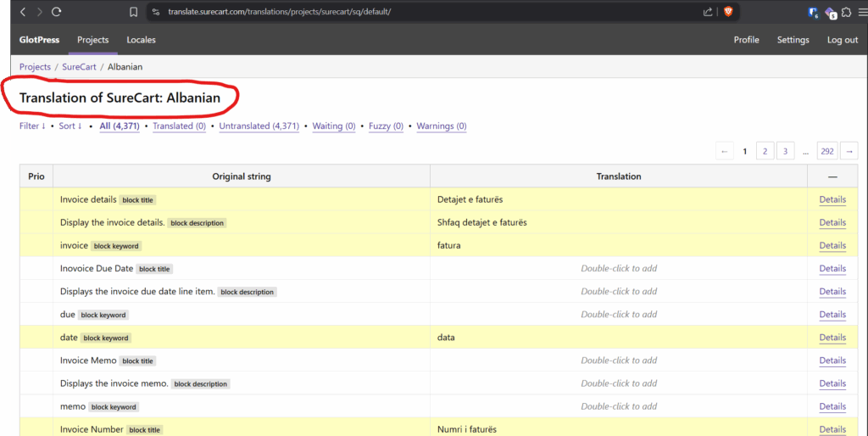Click the browser back arrow
The image size is (868, 436).
pos(22,12)
